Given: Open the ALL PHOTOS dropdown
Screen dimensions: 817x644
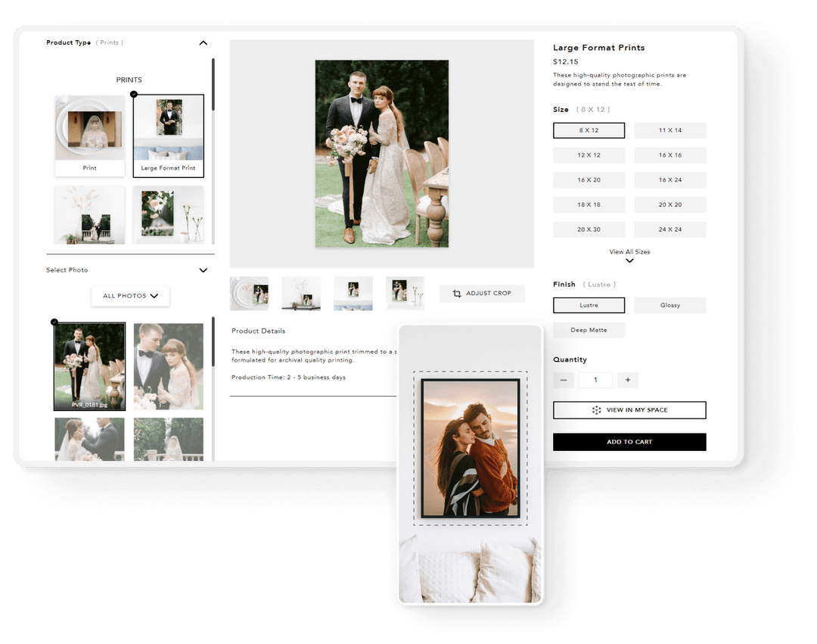Looking at the screenshot, I should point(130,296).
